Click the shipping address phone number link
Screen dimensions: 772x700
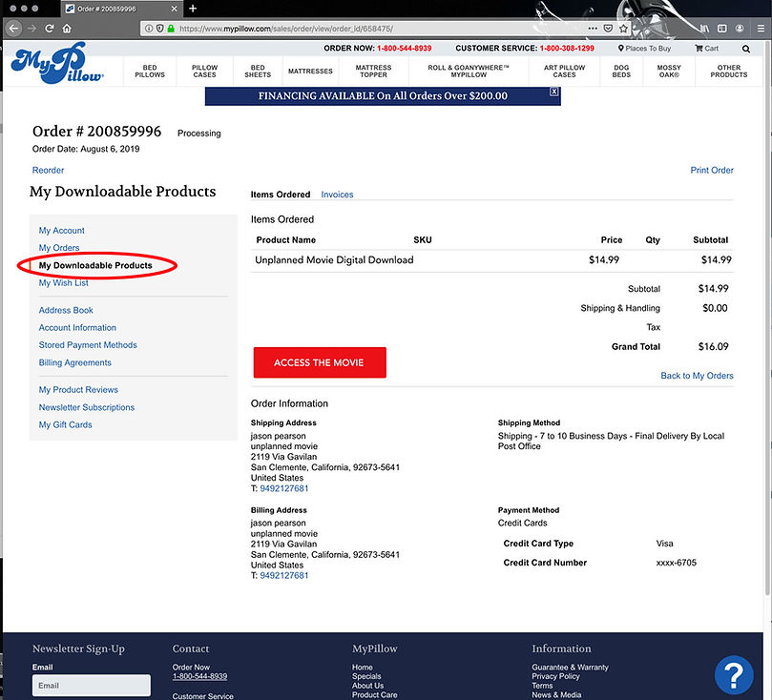click(x=284, y=488)
